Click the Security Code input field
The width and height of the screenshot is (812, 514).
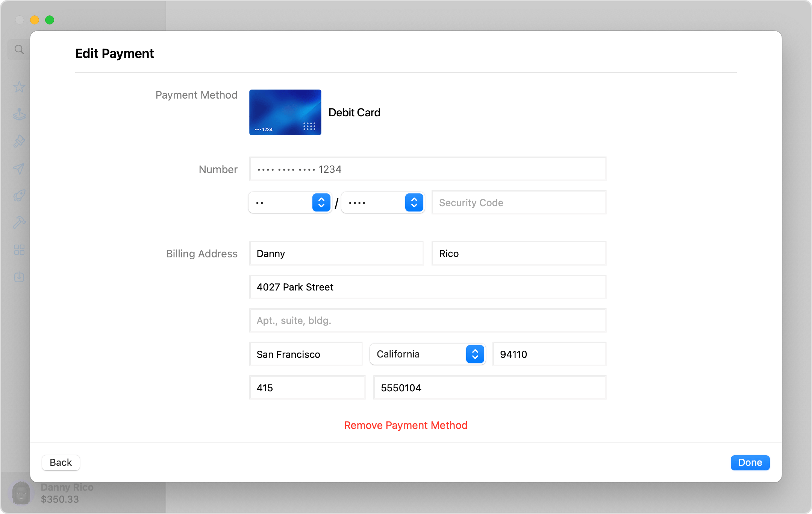[519, 202]
